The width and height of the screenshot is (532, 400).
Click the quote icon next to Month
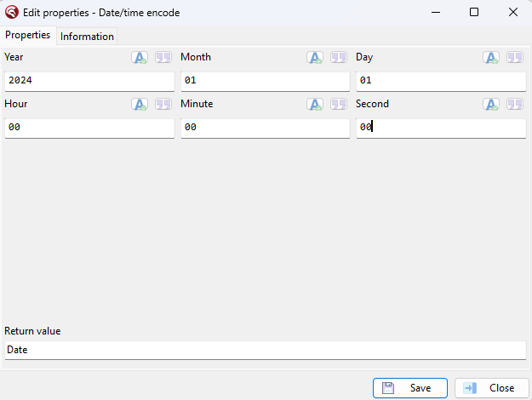pos(339,57)
